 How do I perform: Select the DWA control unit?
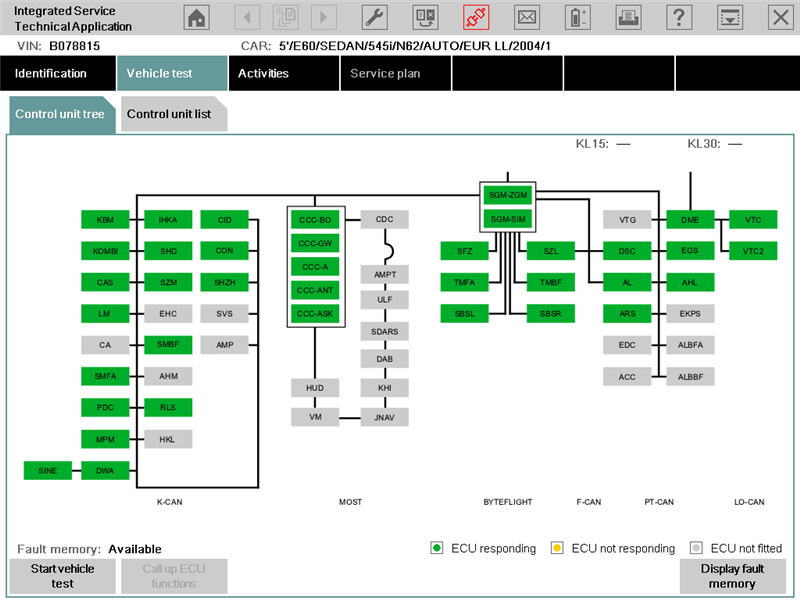pos(105,470)
